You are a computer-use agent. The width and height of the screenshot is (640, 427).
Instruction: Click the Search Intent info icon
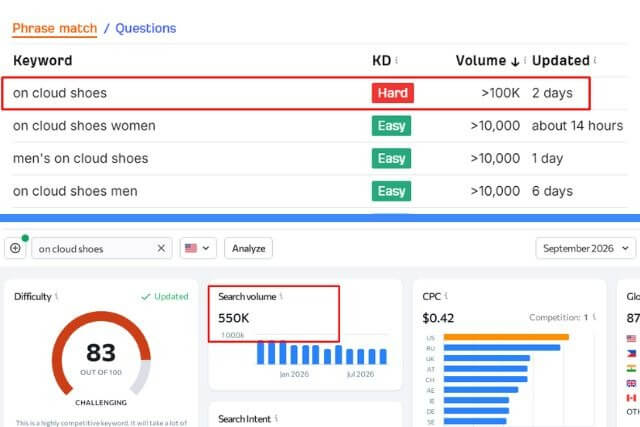click(276, 419)
